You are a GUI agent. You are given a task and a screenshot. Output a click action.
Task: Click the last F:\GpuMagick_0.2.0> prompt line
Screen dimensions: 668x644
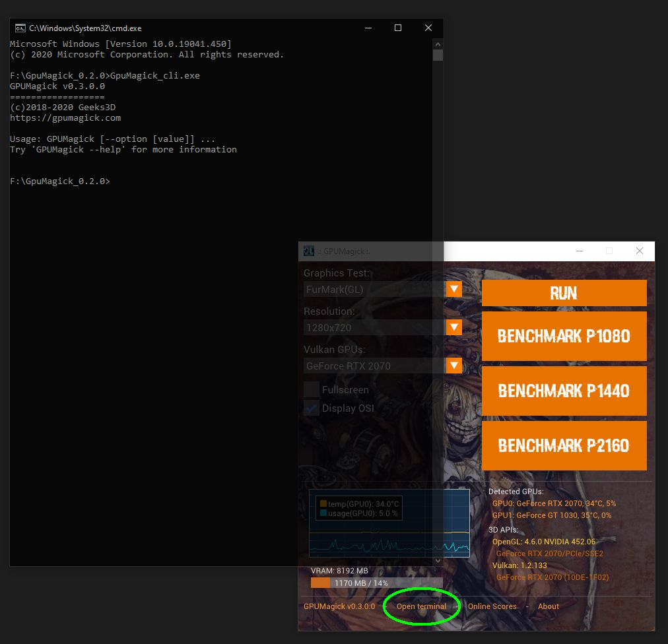pos(60,181)
